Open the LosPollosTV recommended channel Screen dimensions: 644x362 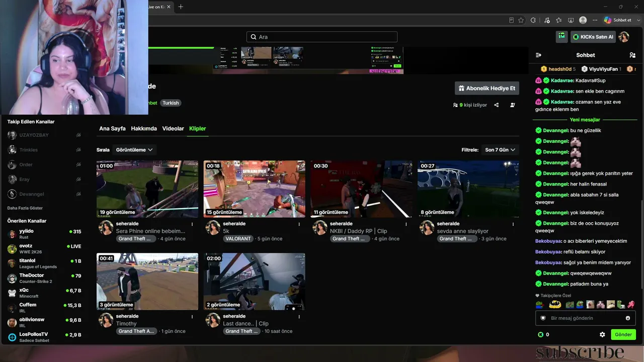44,337
